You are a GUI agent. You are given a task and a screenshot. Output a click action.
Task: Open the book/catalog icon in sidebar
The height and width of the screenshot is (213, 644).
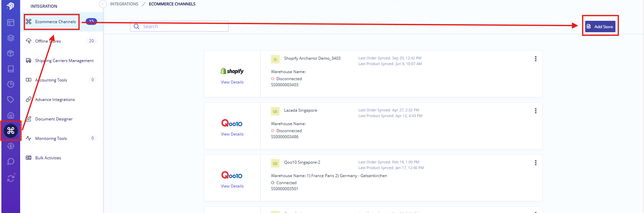tap(11, 69)
